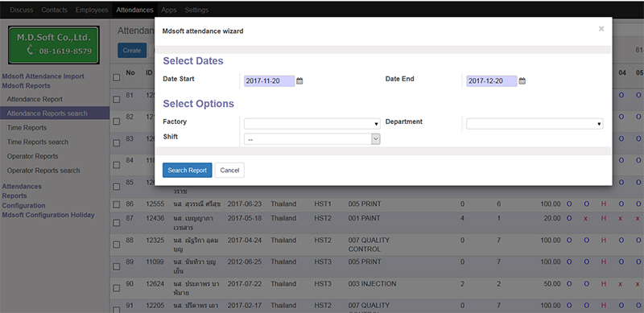Open Operator Reports search in the sidebar
The width and height of the screenshot is (644, 313).
pos(43,171)
